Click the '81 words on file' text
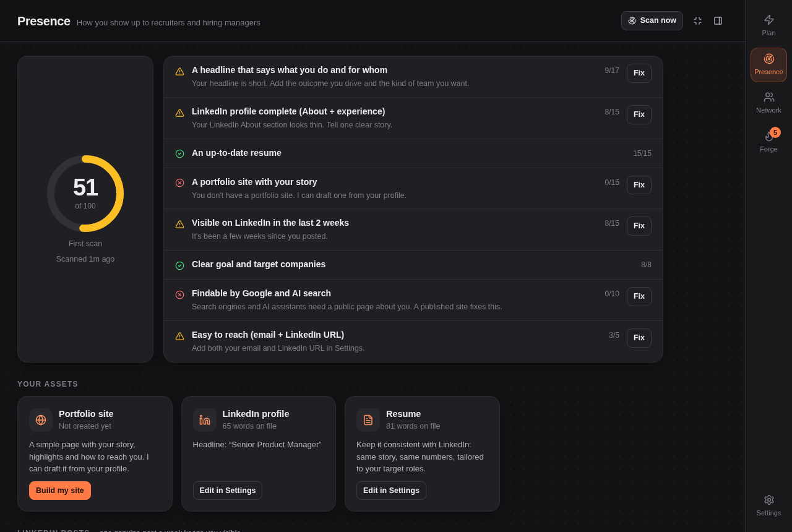The height and width of the screenshot is (532, 792). tap(413, 426)
